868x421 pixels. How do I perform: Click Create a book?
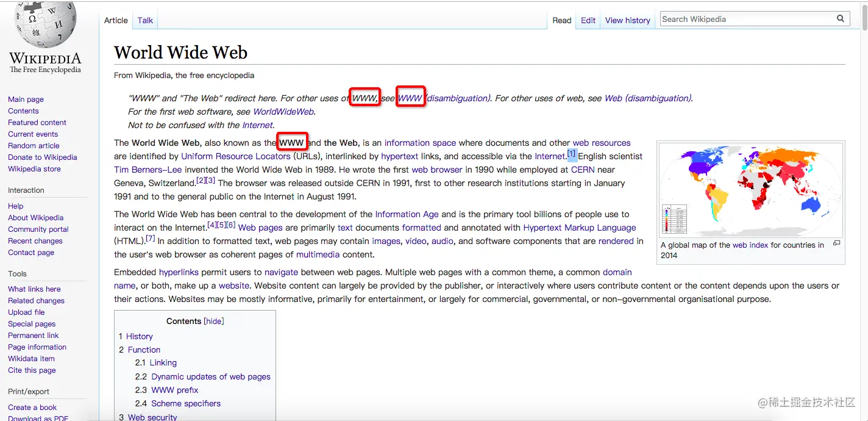click(32, 408)
